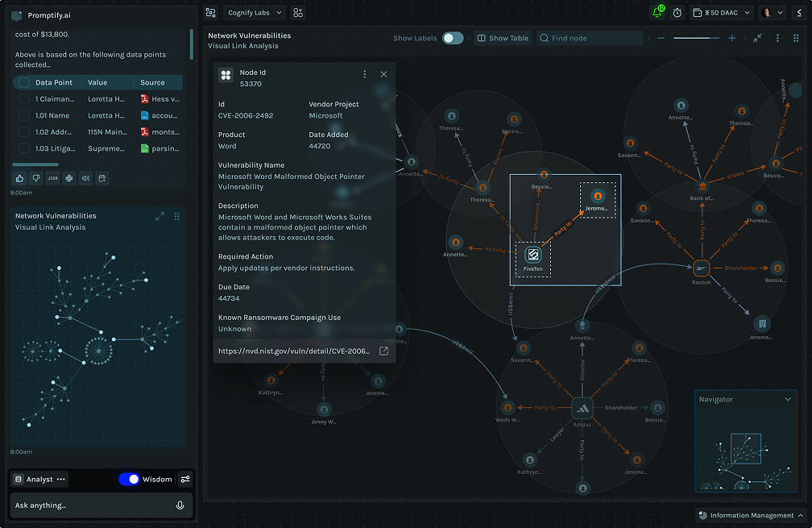This screenshot has width=812, height=528.
Task: Expand the chat Network Vulnerabilities preview
Action: pos(160,217)
